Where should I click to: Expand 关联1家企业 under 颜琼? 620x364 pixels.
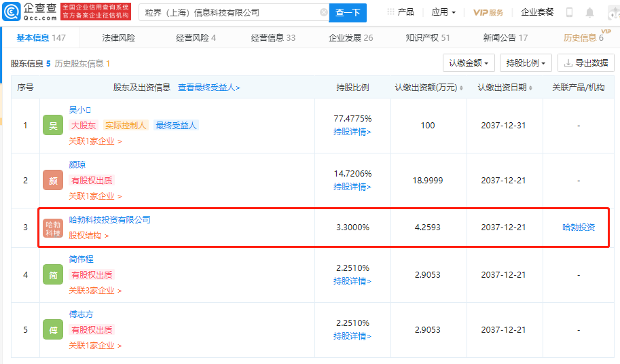click(x=95, y=196)
